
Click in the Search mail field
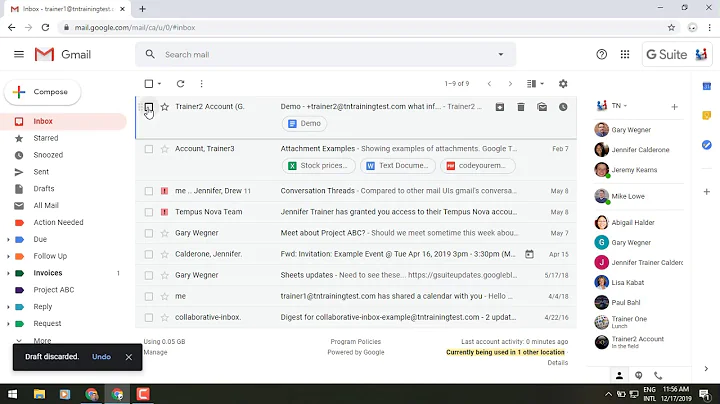coord(325,54)
